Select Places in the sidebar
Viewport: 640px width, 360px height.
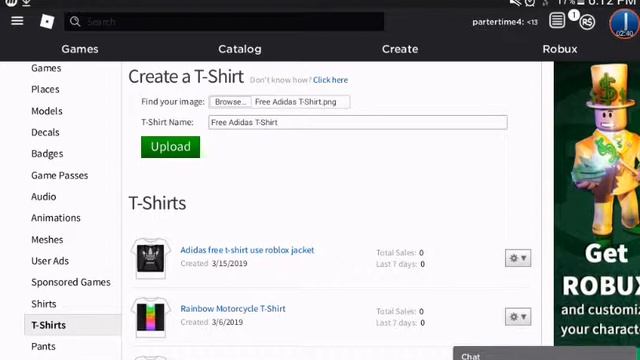(x=45, y=89)
